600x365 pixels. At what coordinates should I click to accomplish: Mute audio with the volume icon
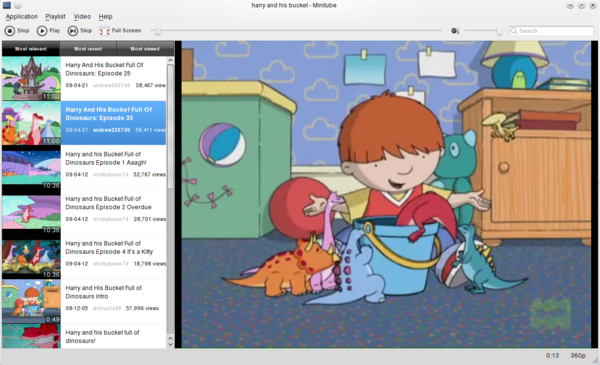click(x=455, y=31)
